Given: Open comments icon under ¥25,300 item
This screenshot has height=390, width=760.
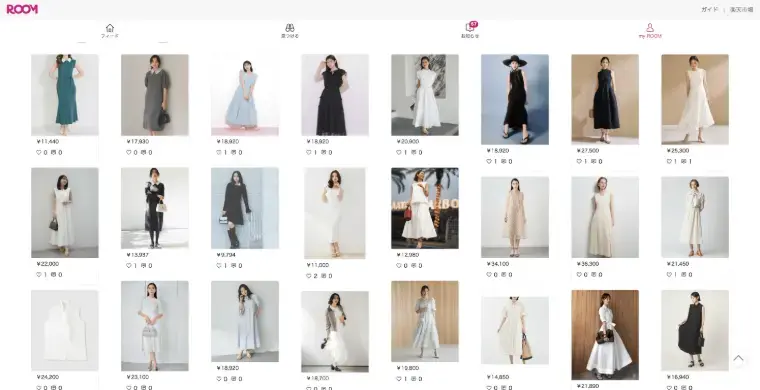Looking at the screenshot, I should 684,161.
